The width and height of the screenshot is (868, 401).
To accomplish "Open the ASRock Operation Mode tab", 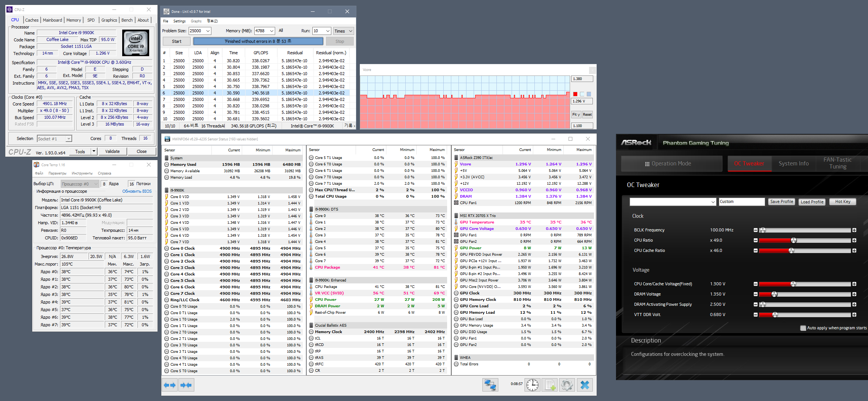I will (x=671, y=164).
